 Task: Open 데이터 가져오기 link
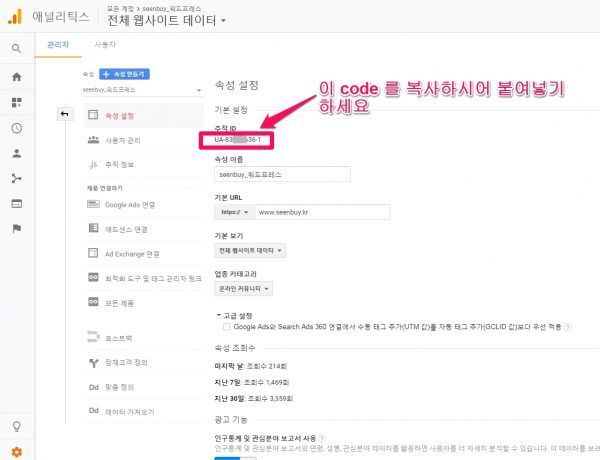[x=130, y=412]
